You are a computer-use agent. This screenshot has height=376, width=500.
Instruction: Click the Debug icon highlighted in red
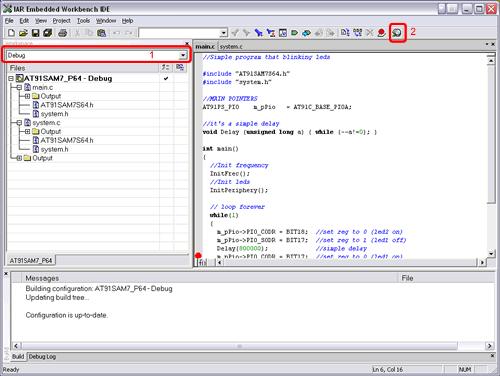coord(397,33)
